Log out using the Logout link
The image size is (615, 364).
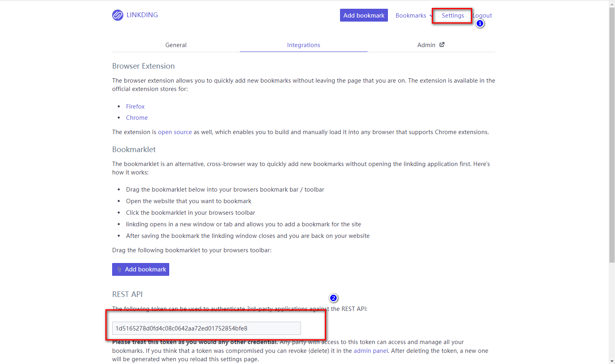tap(484, 16)
